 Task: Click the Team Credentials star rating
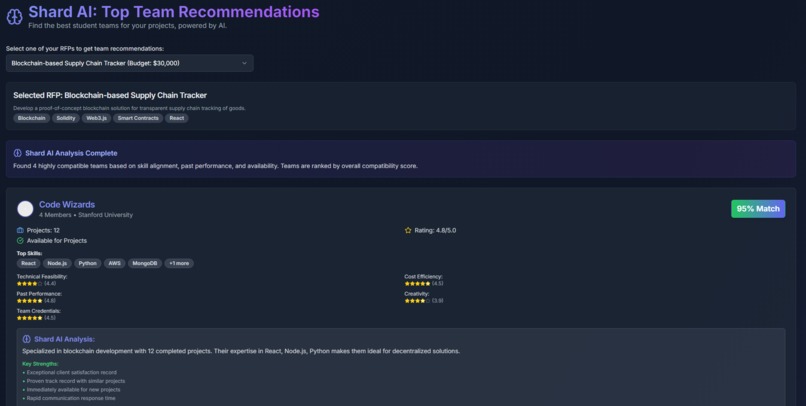[x=30, y=318]
